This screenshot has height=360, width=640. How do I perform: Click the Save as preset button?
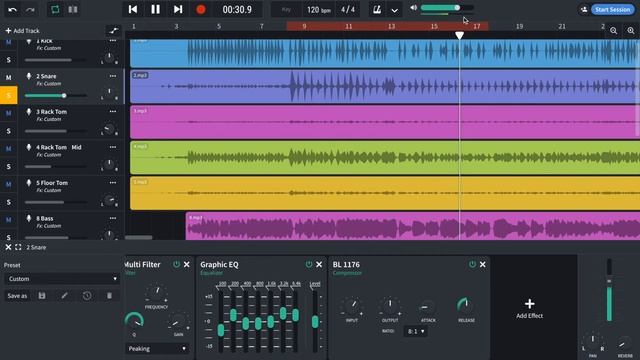(17, 296)
